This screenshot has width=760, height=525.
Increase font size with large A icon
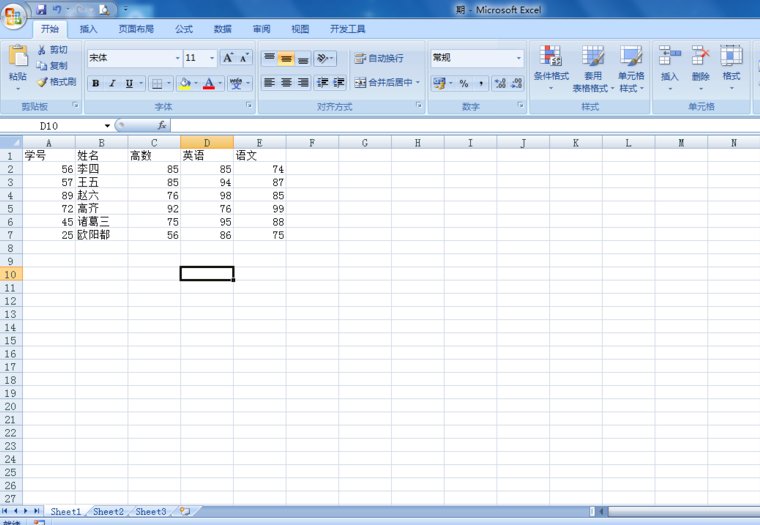click(x=228, y=58)
